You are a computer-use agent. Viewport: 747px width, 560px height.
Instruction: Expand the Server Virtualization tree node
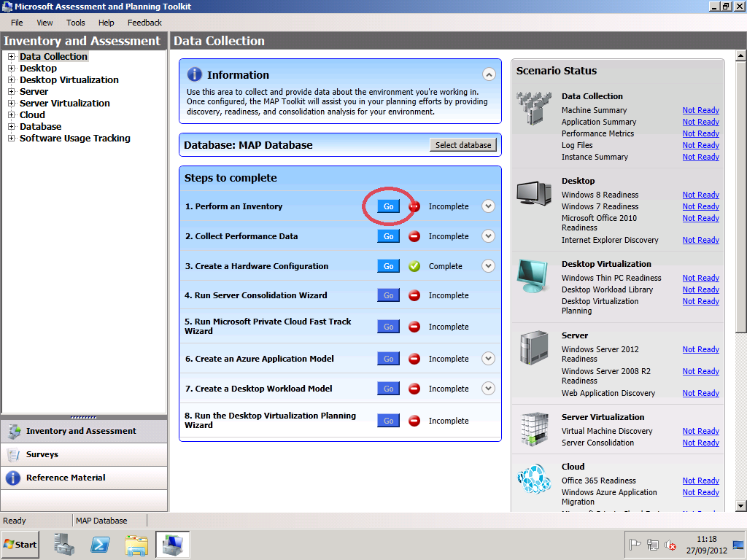[x=12, y=104]
